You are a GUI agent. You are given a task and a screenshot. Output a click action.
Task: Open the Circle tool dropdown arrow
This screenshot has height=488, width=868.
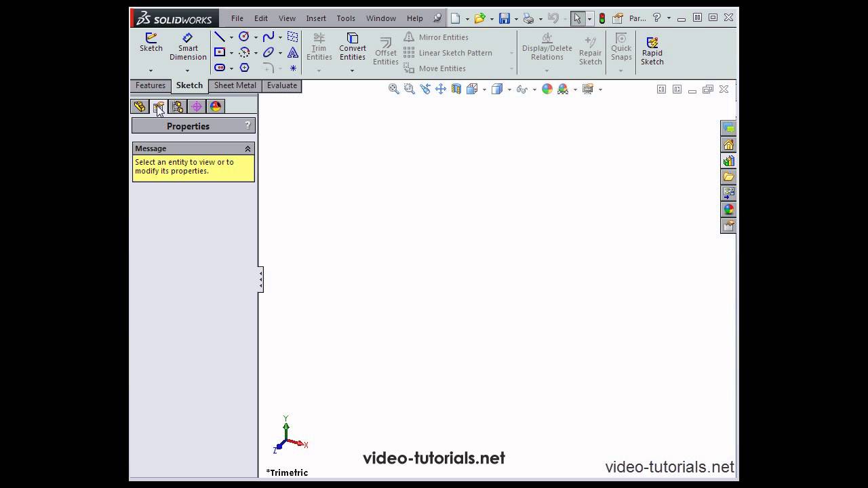256,37
